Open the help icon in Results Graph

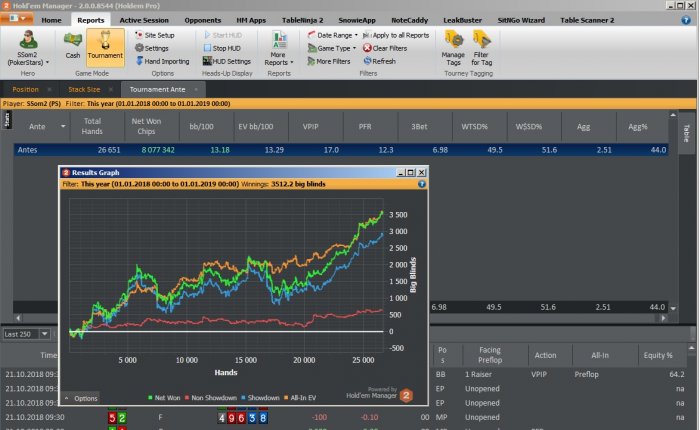(x=421, y=184)
